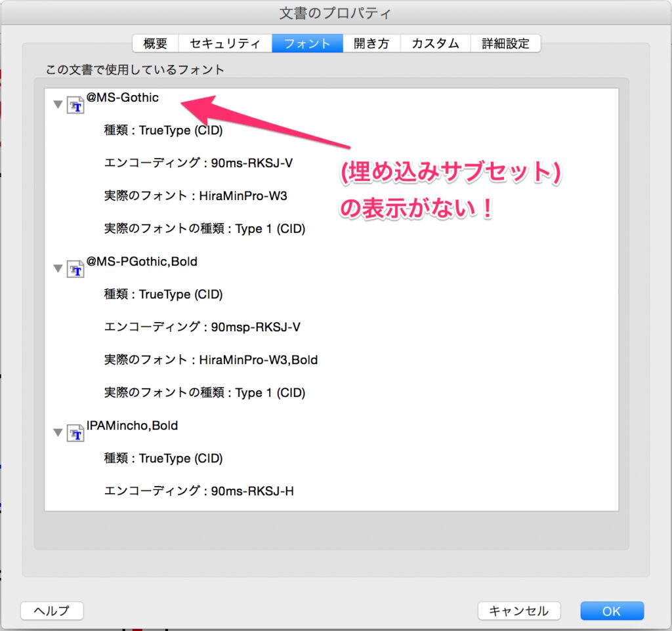Select the フォント tab
This screenshot has width=672, height=631.
(x=307, y=43)
